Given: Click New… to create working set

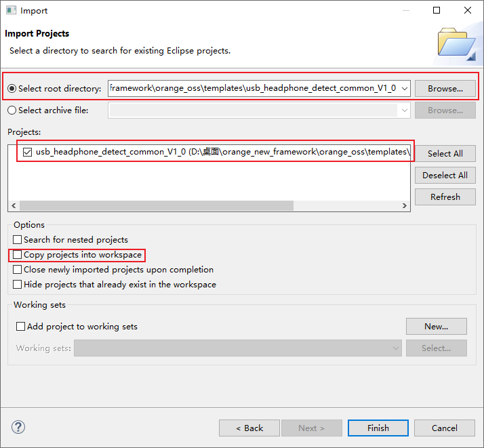Looking at the screenshot, I should pyautogui.click(x=436, y=327).
